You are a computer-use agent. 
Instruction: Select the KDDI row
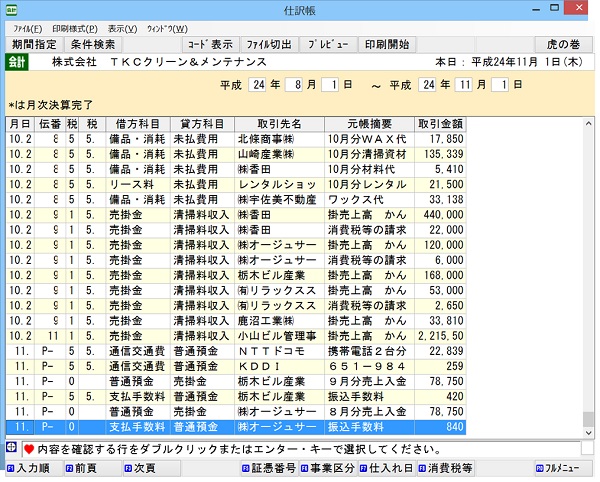point(236,366)
